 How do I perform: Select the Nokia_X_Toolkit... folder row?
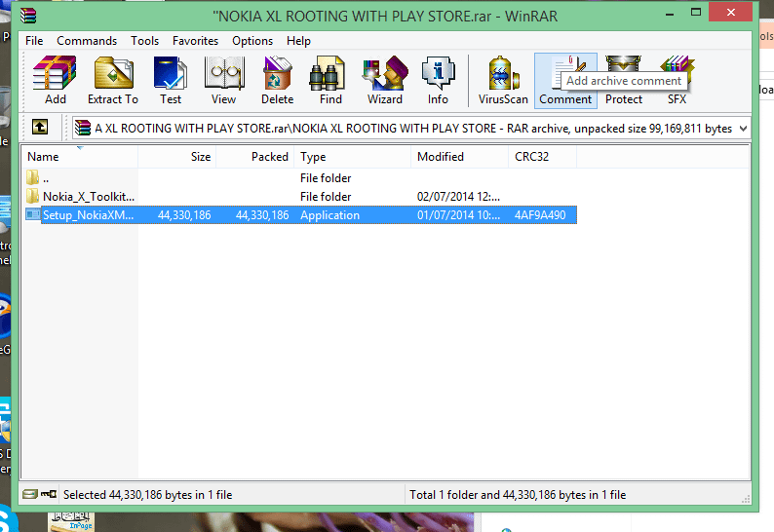click(301, 197)
